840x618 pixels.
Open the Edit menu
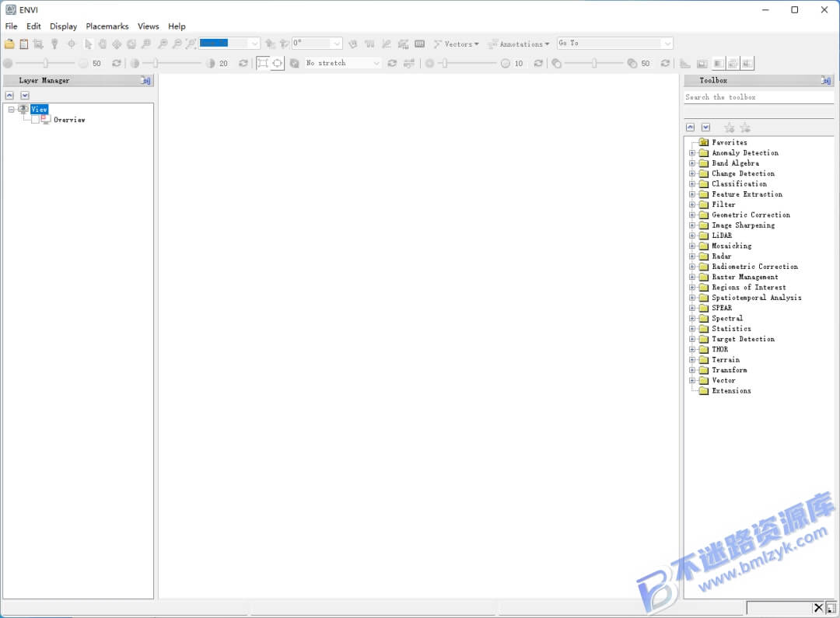[33, 26]
